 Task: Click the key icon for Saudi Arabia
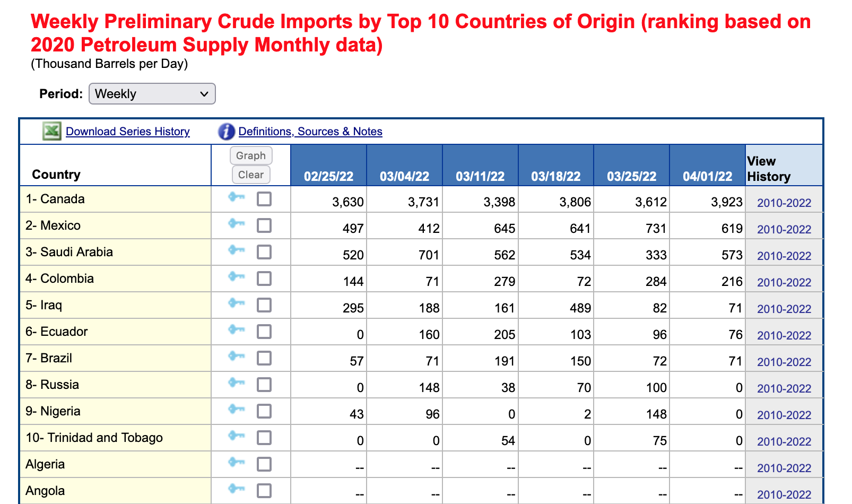point(236,250)
